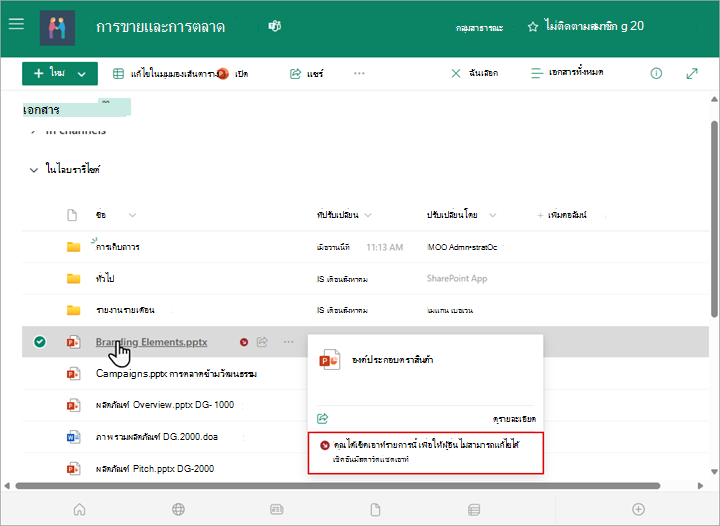Click the Campaigns.pptx PowerPoint icon
Image resolution: width=720 pixels, height=526 pixels.
[x=73, y=374]
